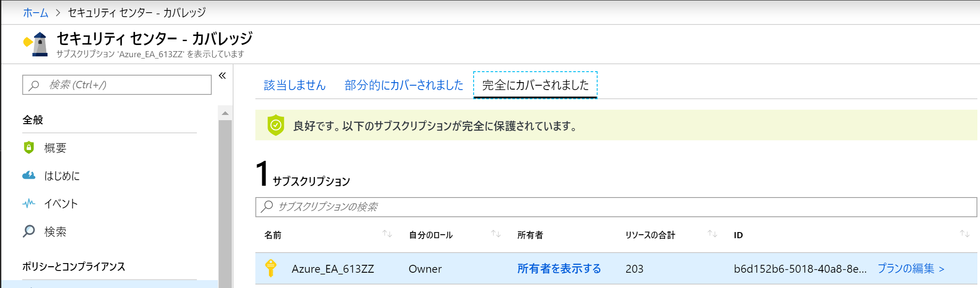Click the '1 サブスクリプション' count label
This screenshot has height=288, width=980.
coord(303,174)
